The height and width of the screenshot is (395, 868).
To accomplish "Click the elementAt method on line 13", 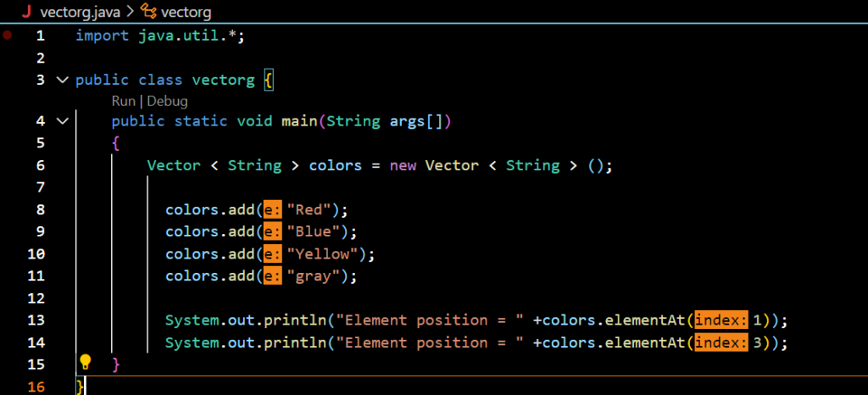I will (646, 320).
